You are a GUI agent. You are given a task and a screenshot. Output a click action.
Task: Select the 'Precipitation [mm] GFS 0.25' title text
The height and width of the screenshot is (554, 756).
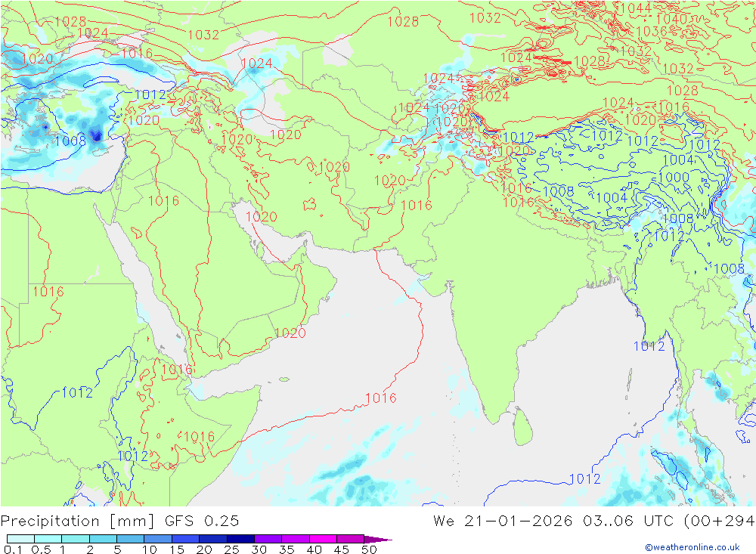click(x=119, y=521)
